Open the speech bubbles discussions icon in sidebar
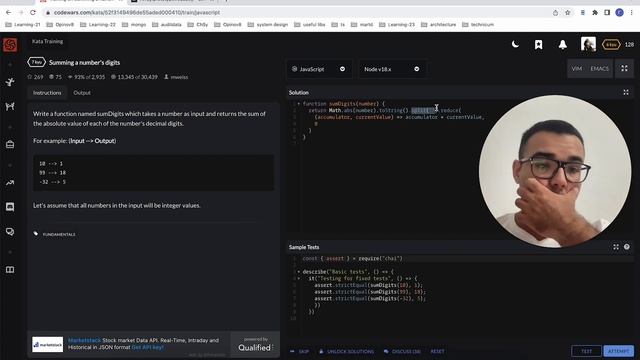Image resolution: width=640 pixels, height=360 pixels. [10, 232]
